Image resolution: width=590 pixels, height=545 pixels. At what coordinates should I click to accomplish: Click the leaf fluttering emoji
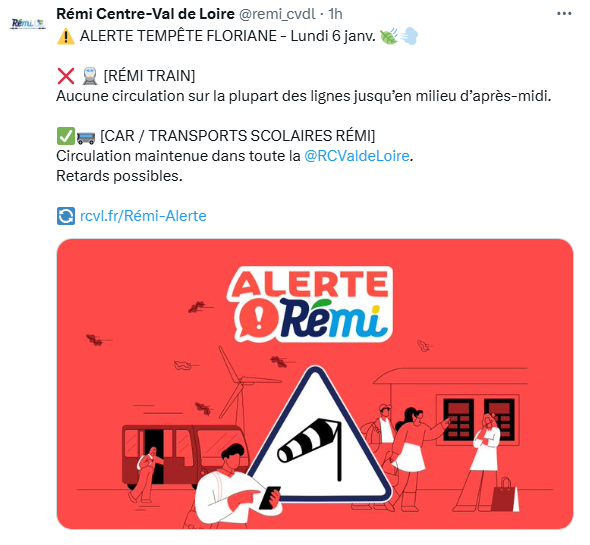(x=389, y=36)
